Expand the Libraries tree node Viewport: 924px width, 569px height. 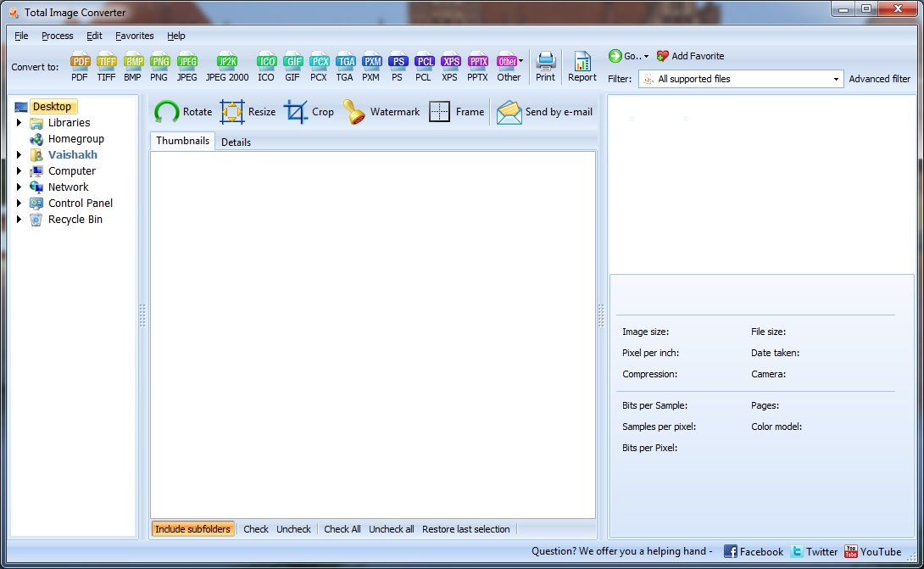(x=19, y=123)
